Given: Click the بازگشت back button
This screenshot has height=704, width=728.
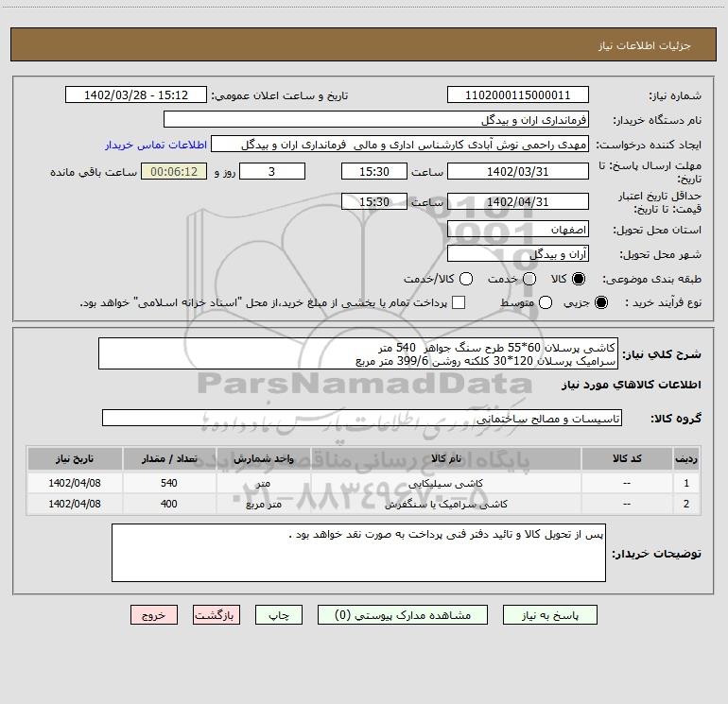Looking at the screenshot, I should tap(217, 615).
